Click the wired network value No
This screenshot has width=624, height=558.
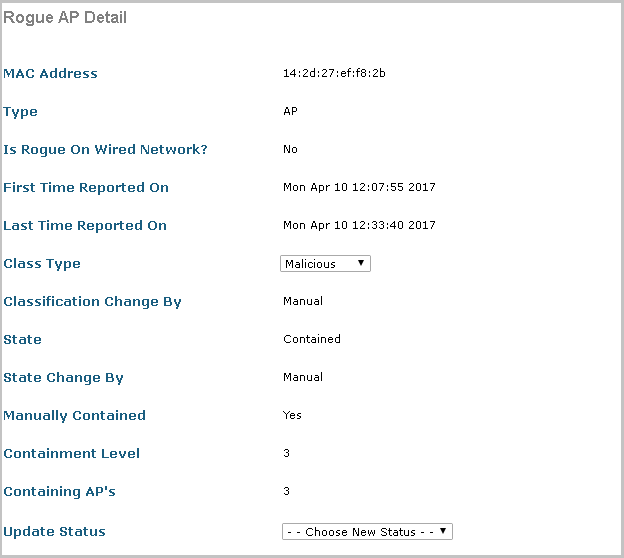[x=290, y=149]
